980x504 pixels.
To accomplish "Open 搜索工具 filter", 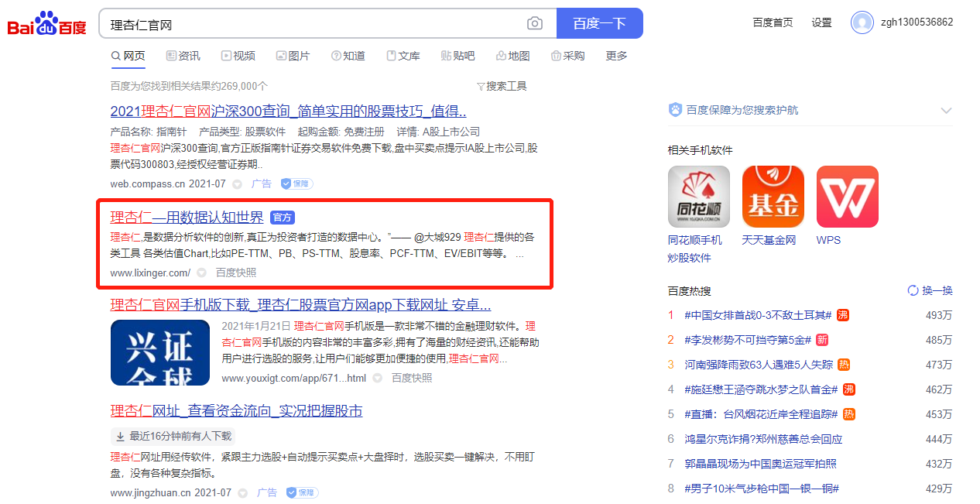I will 502,86.
